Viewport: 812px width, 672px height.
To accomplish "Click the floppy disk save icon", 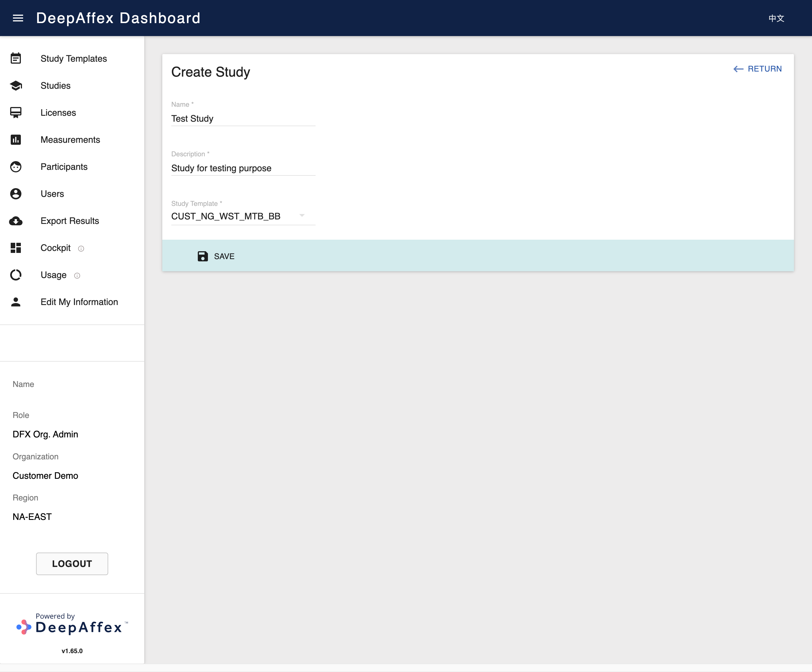I will click(203, 256).
